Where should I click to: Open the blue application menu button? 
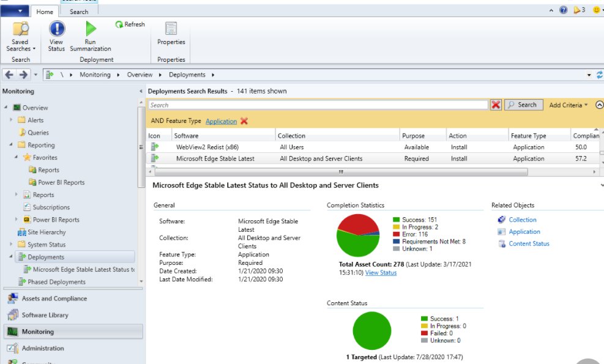coord(15,11)
